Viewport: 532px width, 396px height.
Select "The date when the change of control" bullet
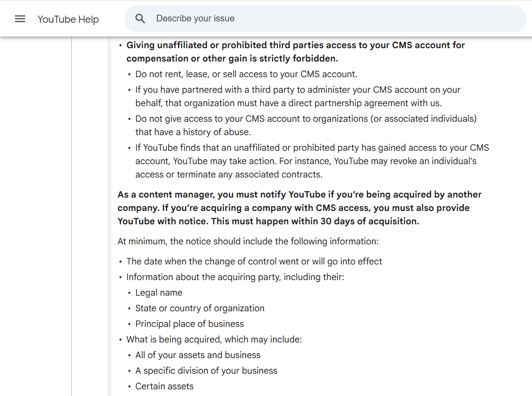point(254,261)
